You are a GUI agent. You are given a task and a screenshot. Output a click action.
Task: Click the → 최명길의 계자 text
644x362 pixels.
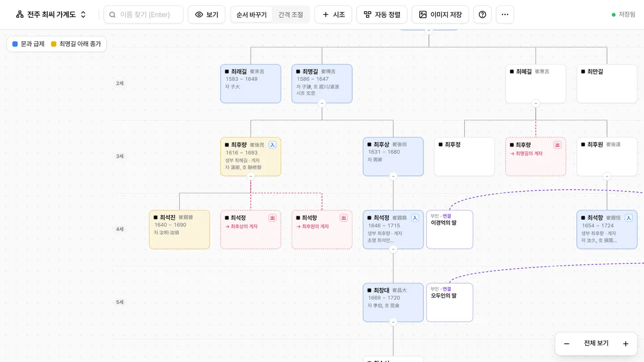click(526, 153)
